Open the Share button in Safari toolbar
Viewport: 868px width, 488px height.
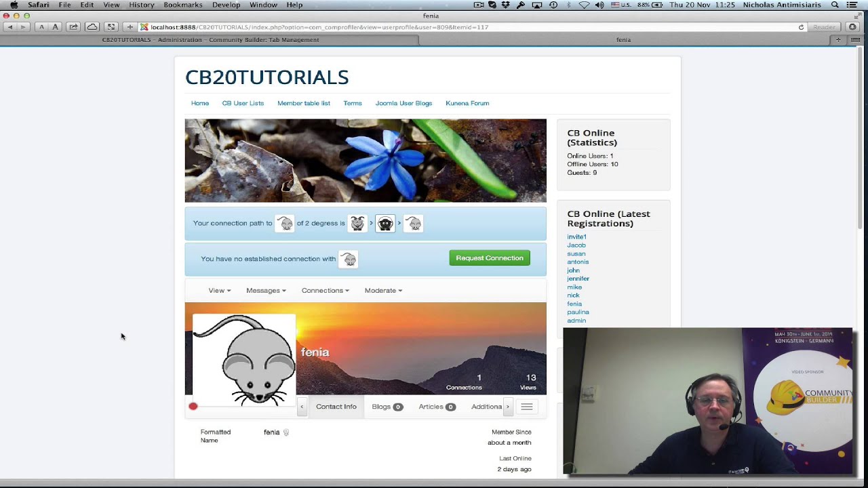(73, 27)
